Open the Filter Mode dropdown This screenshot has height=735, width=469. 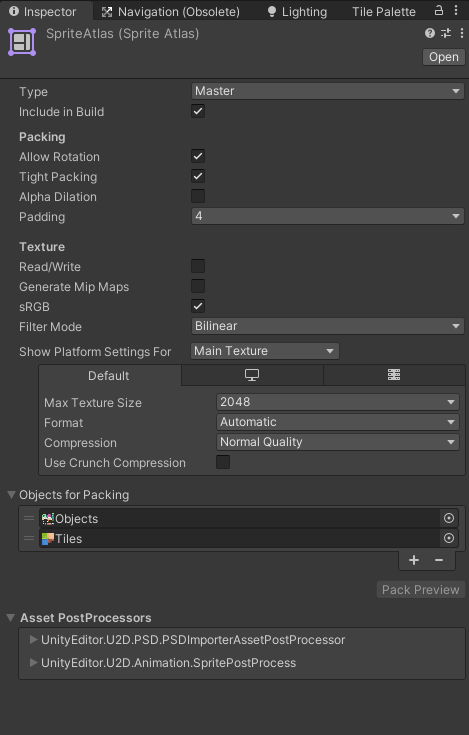point(328,326)
